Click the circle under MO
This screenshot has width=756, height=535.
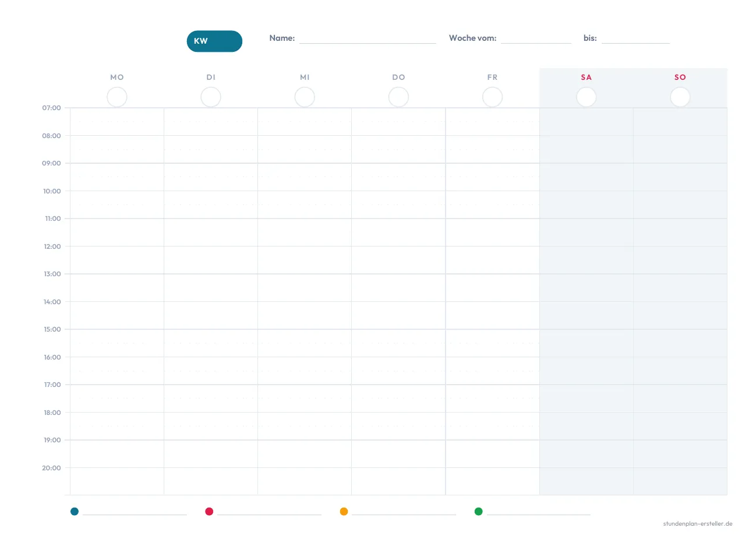(x=117, y=97)
